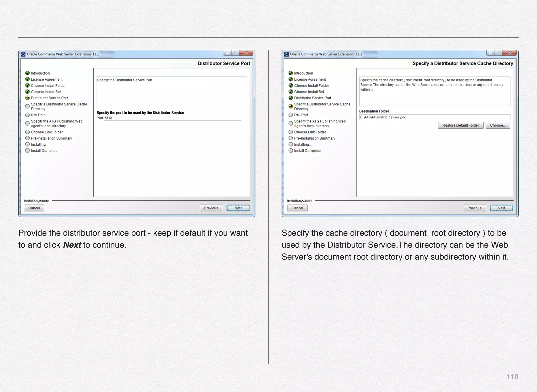Click the app icon in right window title bar
Image resolution: width=537 pixels, height=392 pixels.
point(286,54)
